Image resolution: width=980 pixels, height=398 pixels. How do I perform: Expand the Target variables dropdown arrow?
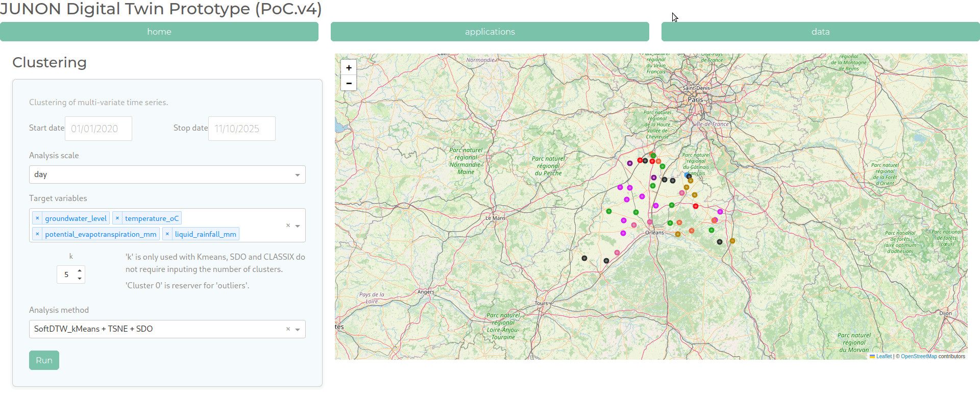click(298, 226)
